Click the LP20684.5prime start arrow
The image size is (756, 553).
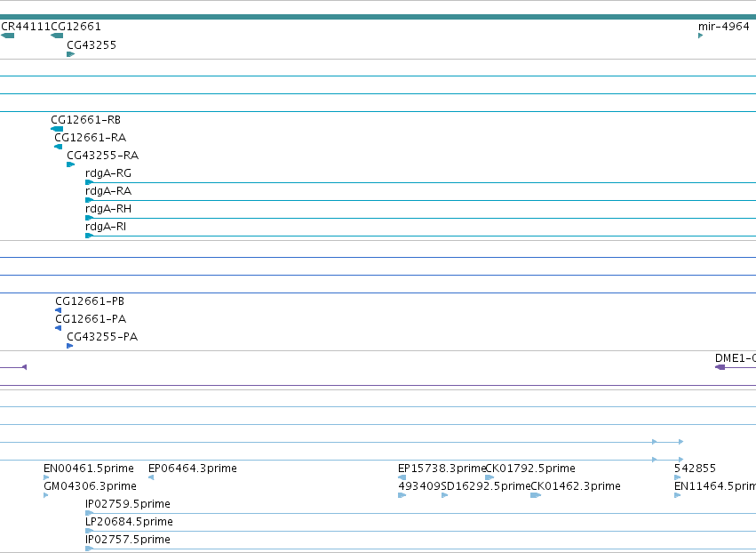pos(89,532)
